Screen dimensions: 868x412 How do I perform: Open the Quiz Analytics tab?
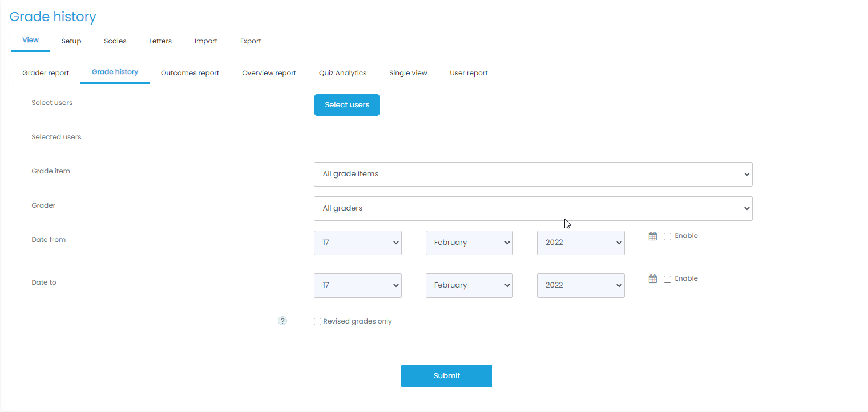342,73
